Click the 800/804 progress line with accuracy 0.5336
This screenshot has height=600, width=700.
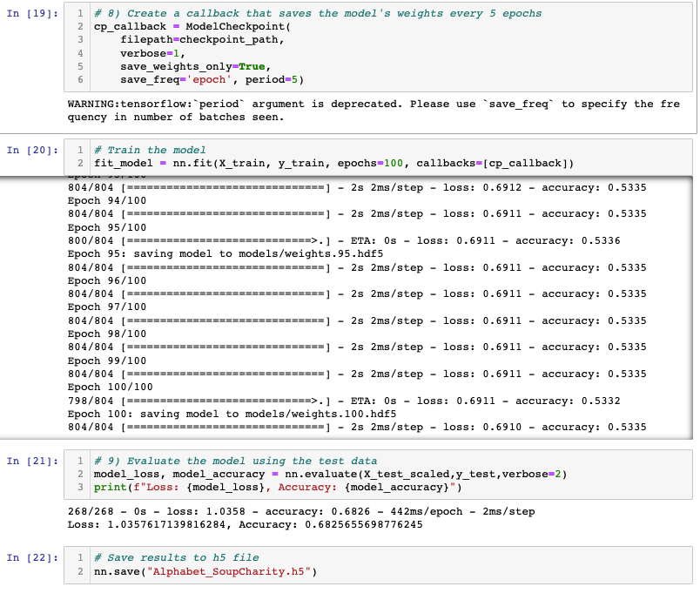pos(344,240)
